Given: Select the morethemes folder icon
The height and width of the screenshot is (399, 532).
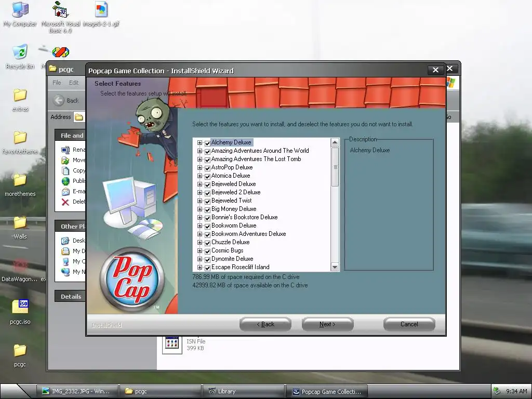Looking at the screenshot, I should pyautogui.click(x=20, y=180).
